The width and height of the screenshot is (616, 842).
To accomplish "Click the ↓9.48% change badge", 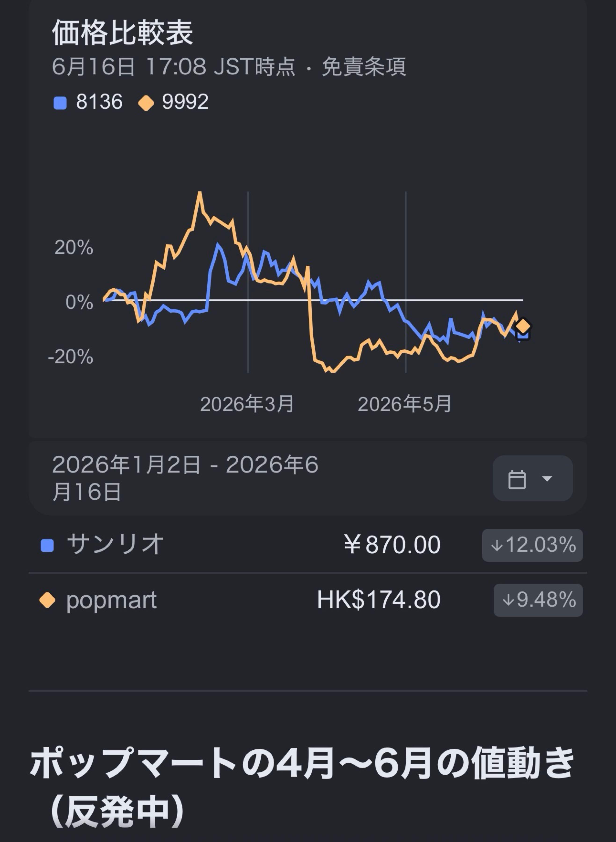I will click(x=538, y=600).
